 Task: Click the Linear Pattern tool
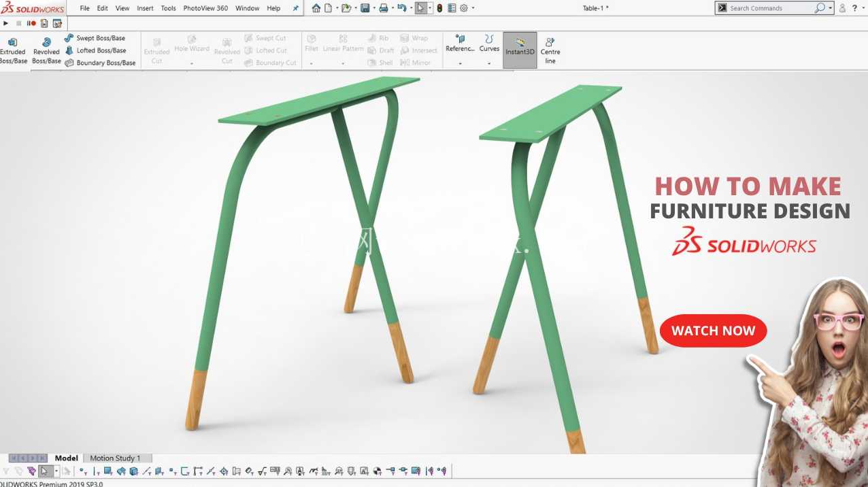pyautogui.click(x=343, y=44)
